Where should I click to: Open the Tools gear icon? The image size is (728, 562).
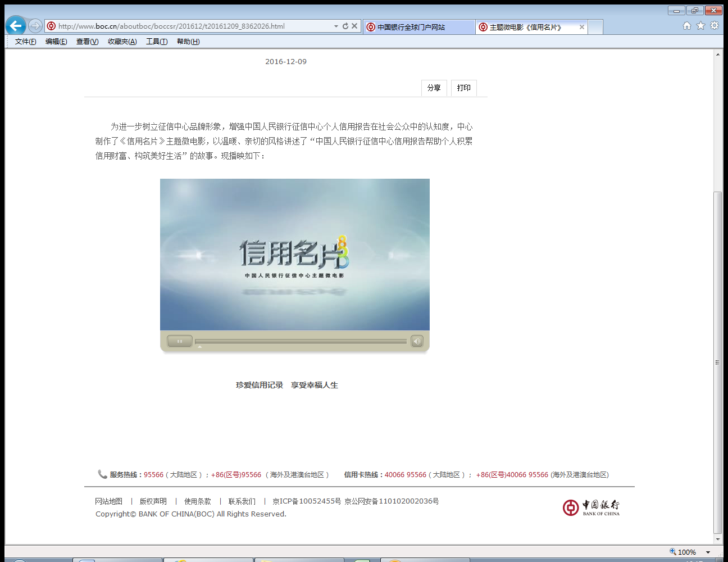[x=715, y=26]
